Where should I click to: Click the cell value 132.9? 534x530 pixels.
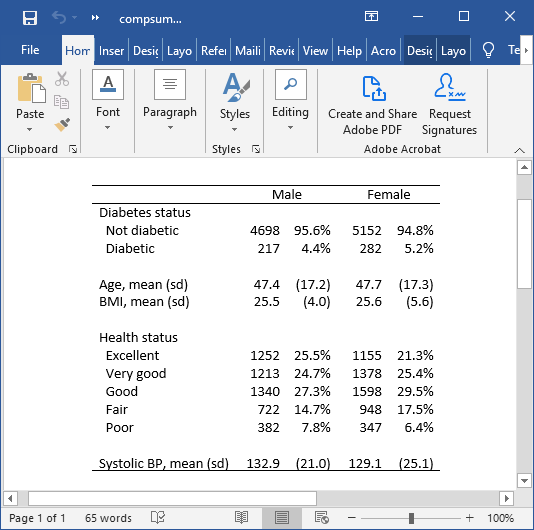[263, 464]
